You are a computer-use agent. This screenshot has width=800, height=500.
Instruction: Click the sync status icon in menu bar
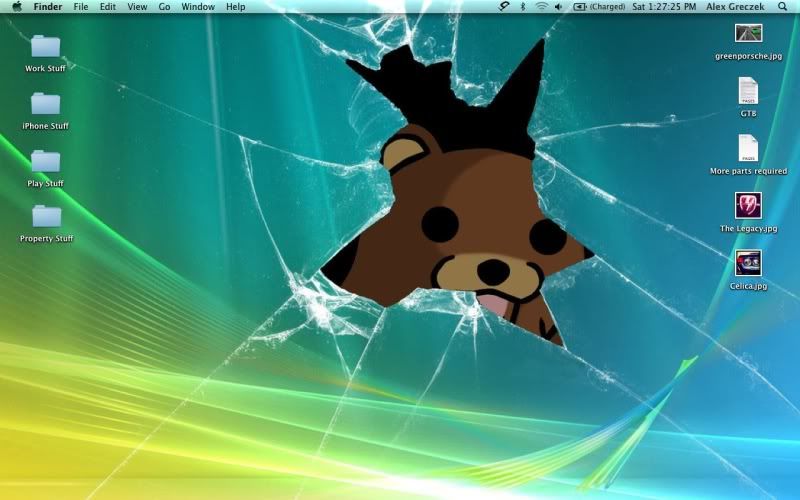[504, 7]
